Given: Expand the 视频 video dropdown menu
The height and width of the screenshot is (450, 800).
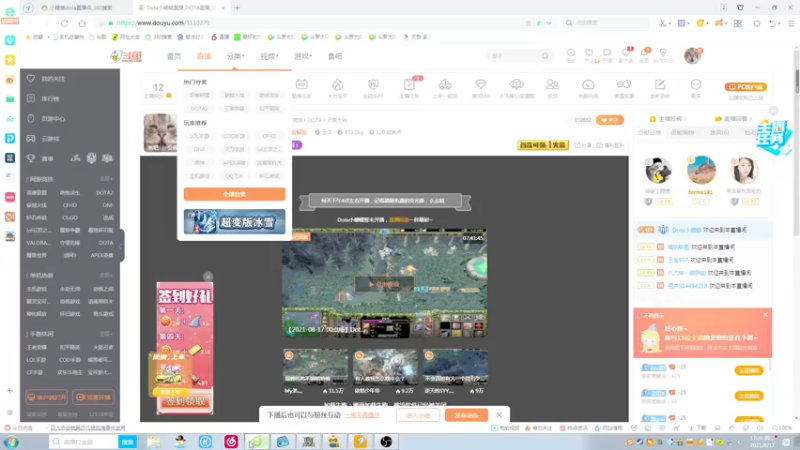Looking at the screenshot, I should [x=269, y=56].
